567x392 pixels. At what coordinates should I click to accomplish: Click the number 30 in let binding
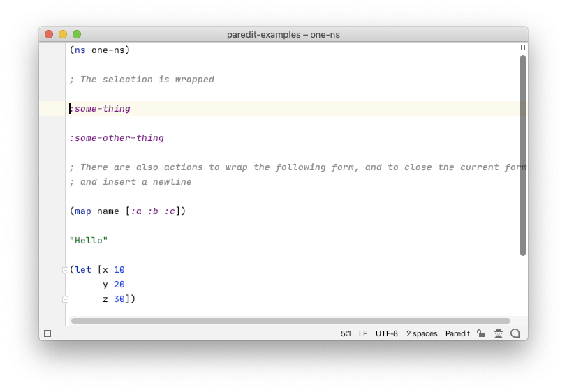coord(119,299)
